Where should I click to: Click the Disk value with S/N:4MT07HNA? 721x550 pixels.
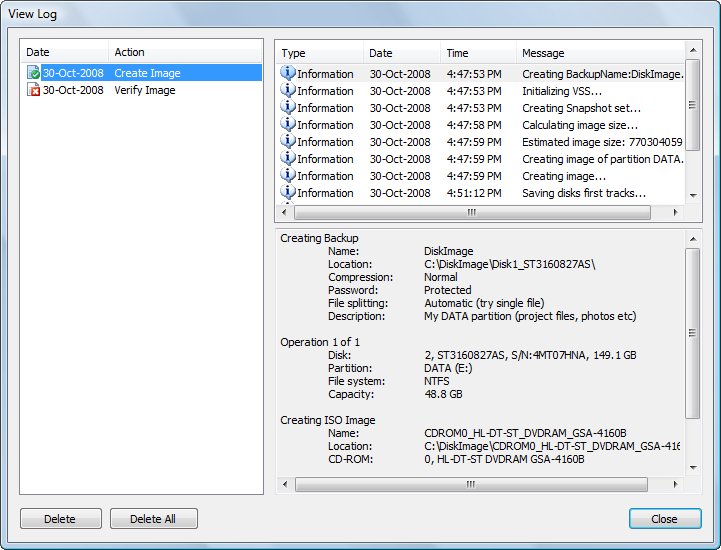[x=530, y=355]
